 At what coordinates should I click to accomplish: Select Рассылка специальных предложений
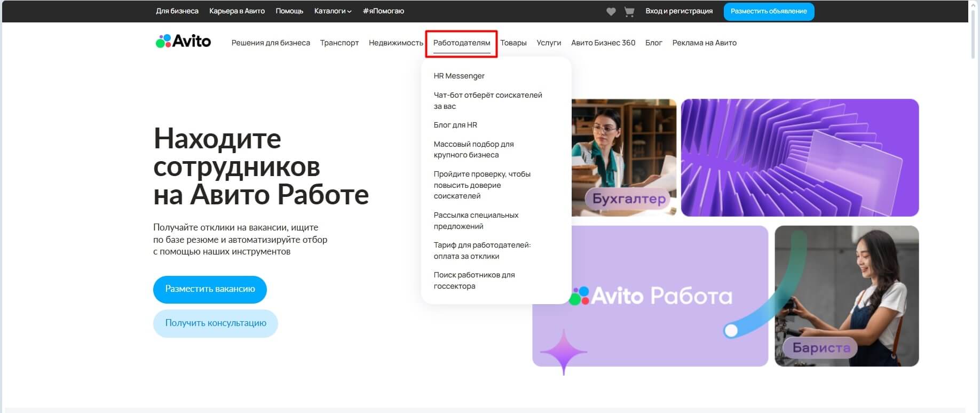click(x=476, y=220)
